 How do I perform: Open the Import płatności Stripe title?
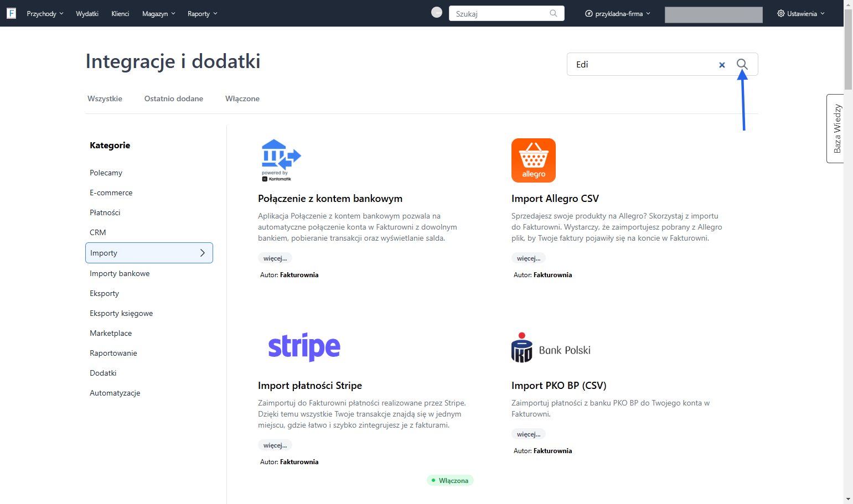click(310, 386)
